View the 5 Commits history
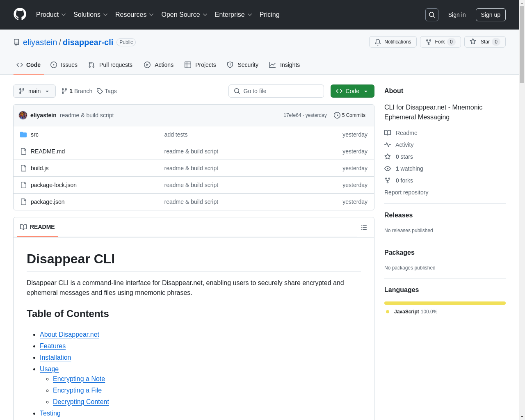 [x=350, y=115]
